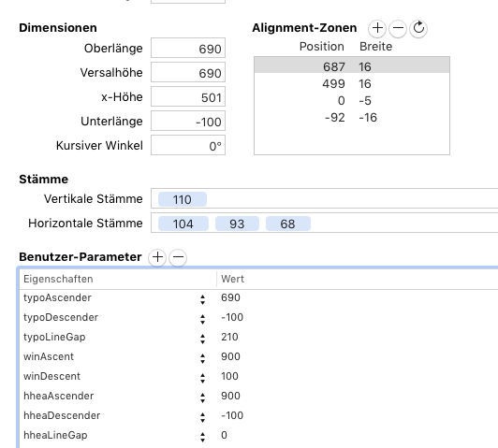This screenshot has width=498, height=448.
Task: Add a new alignment zone
Action: 377,28
